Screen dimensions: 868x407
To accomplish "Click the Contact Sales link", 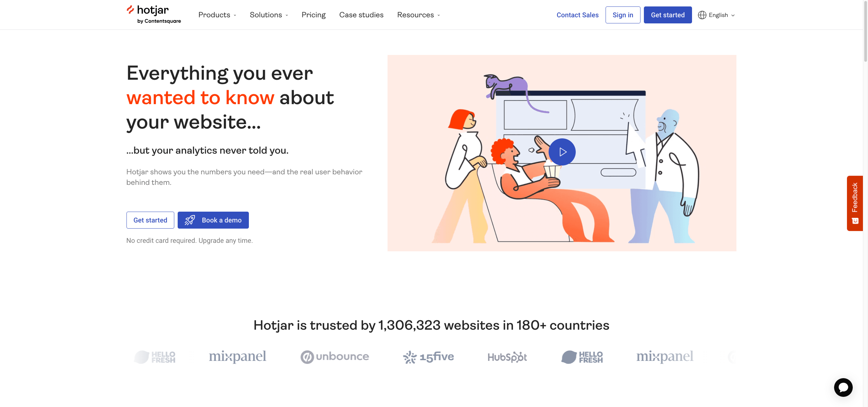I will point(577,15).
